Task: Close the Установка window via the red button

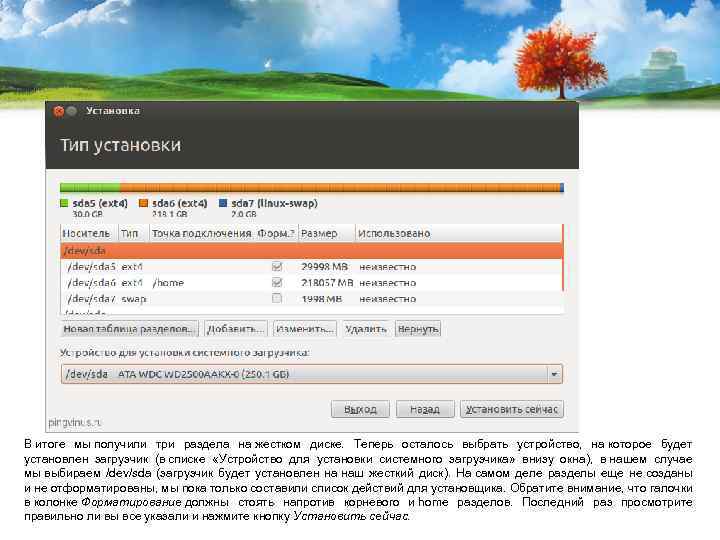Action: [58, 111]
